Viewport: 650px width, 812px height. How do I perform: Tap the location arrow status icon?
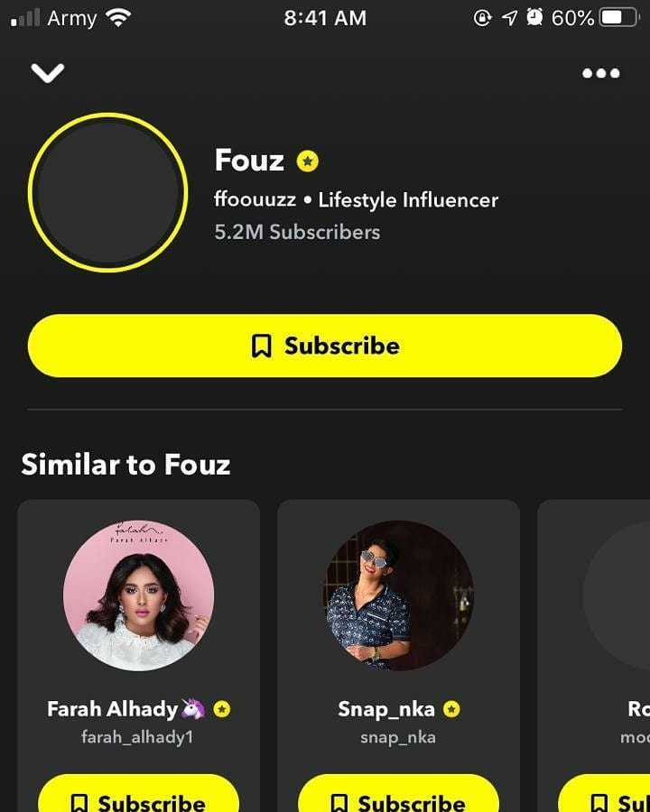coord(510,17)
